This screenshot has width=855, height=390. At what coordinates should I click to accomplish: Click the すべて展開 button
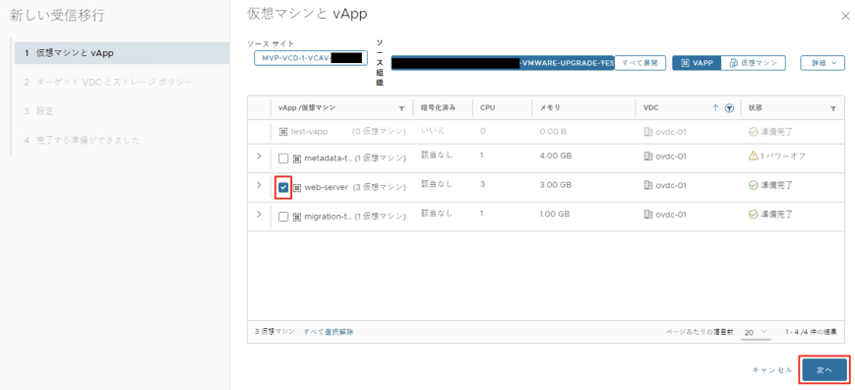(640, 63)
